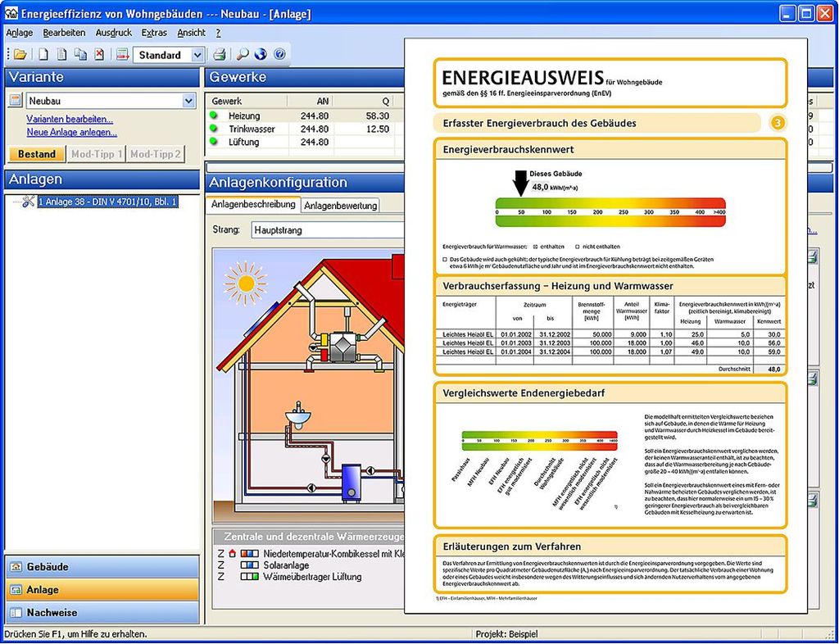Click the 12.50 value in the Trinkwasser row

pos(378,129)
